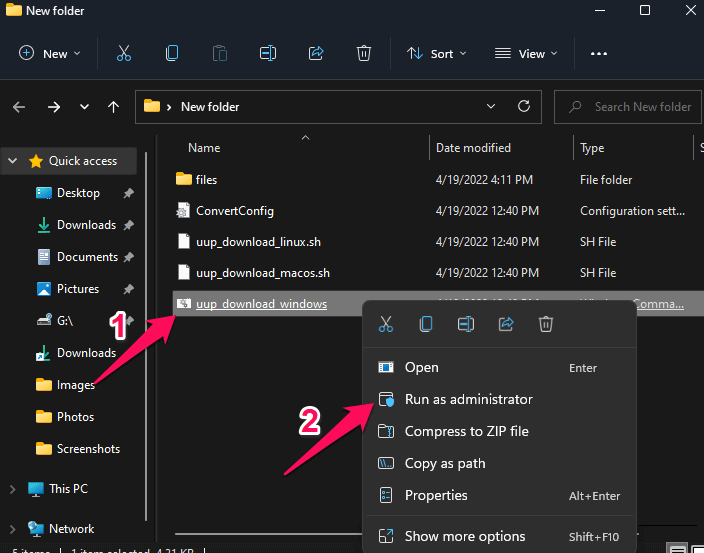Open the View options dropdown
Screen dimensions: 704x553
[x=526, y=54]
